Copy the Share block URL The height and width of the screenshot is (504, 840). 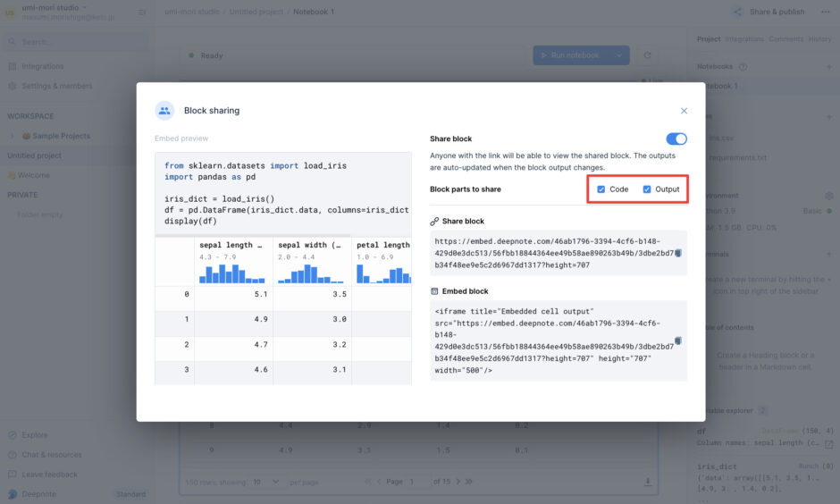678,253
